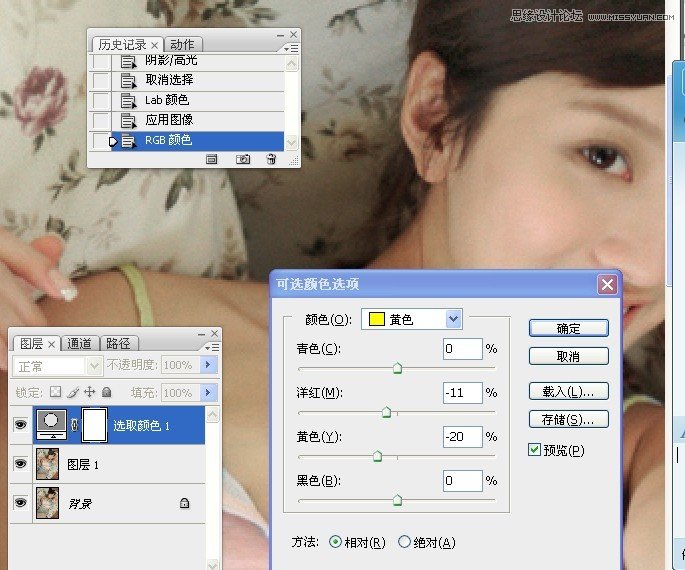Click the 黄色 yellow slider handle
Screen dimensions: 685x570
pyautogui.click(x=377, y=456)
